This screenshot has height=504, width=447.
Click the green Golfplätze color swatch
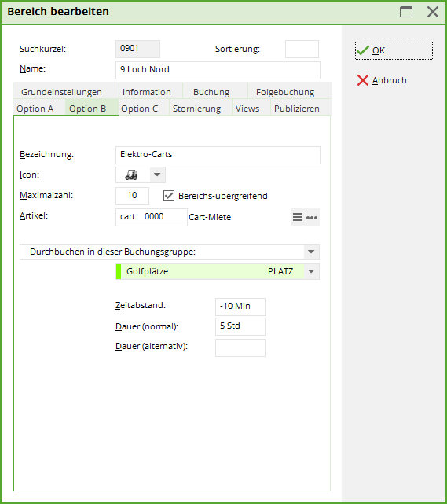click(119, 271)
